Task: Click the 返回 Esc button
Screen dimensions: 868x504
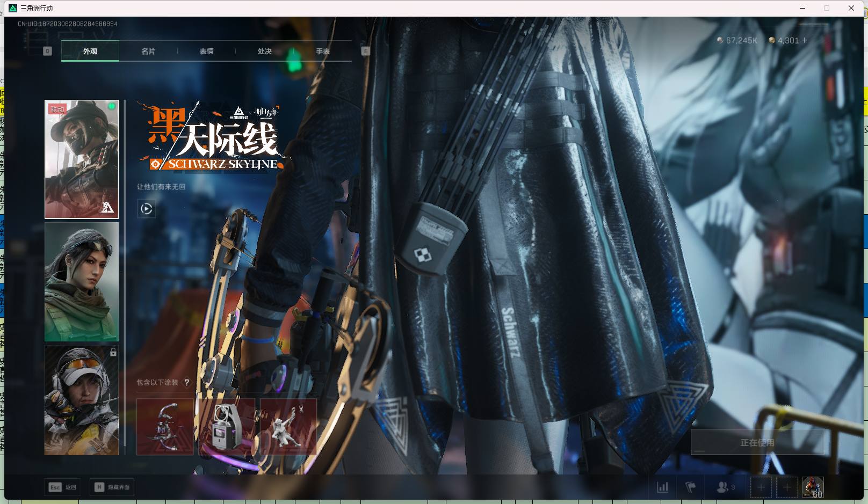Action: [63, 487]
